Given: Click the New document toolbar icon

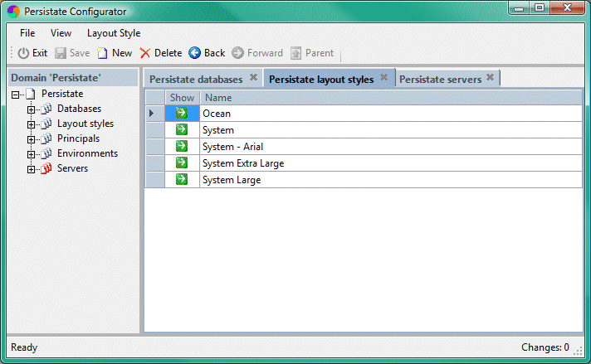Looking at the screenshot, I should click(x=102, y=53).
